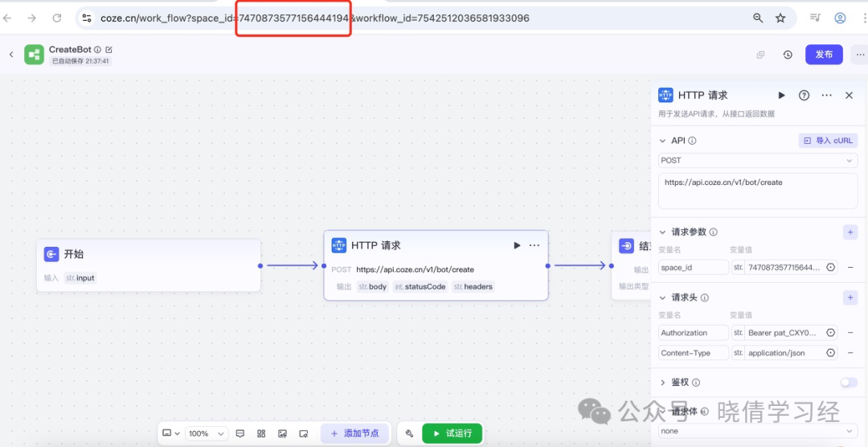Open HTTP 请求 canvas node more menu

coord(534,245)
